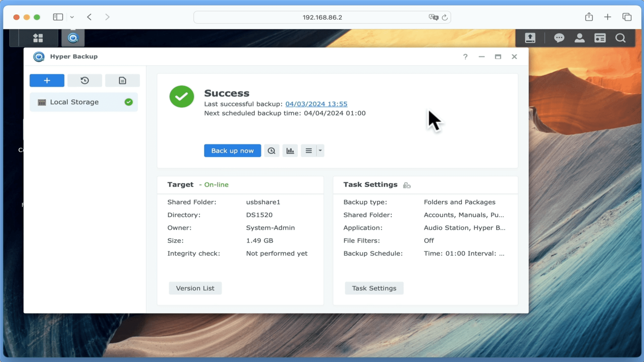Select Local Storage backup task
The image size is (644, 362).
point(84,102)
